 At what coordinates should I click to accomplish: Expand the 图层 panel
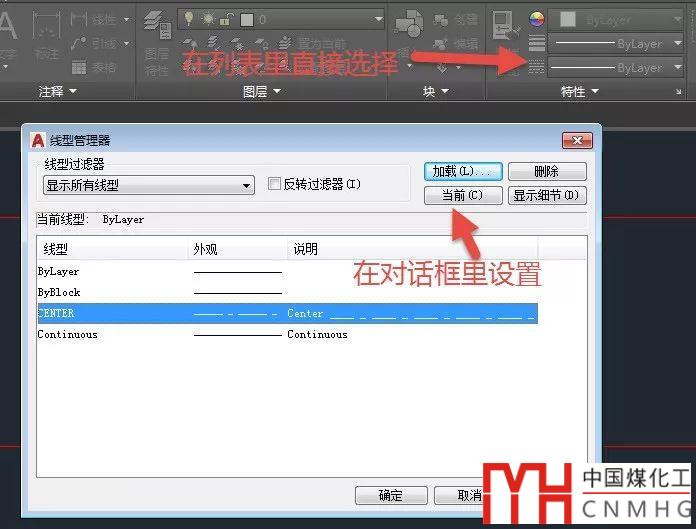pyautogui.click(x=261, y=91)
